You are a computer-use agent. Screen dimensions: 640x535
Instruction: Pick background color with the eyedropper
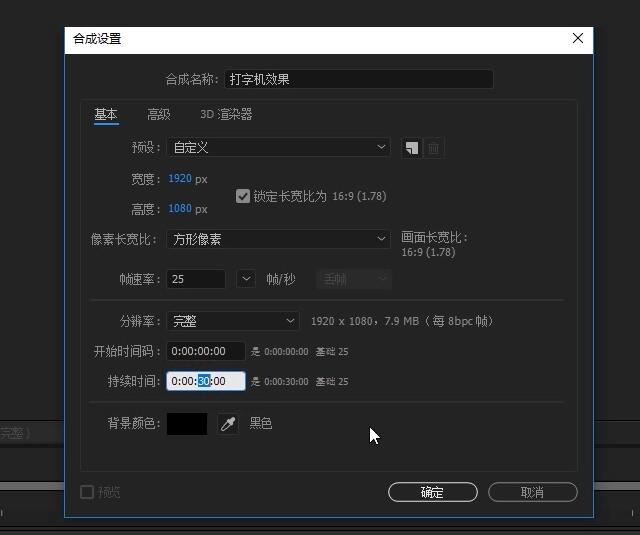pos(228,424)
